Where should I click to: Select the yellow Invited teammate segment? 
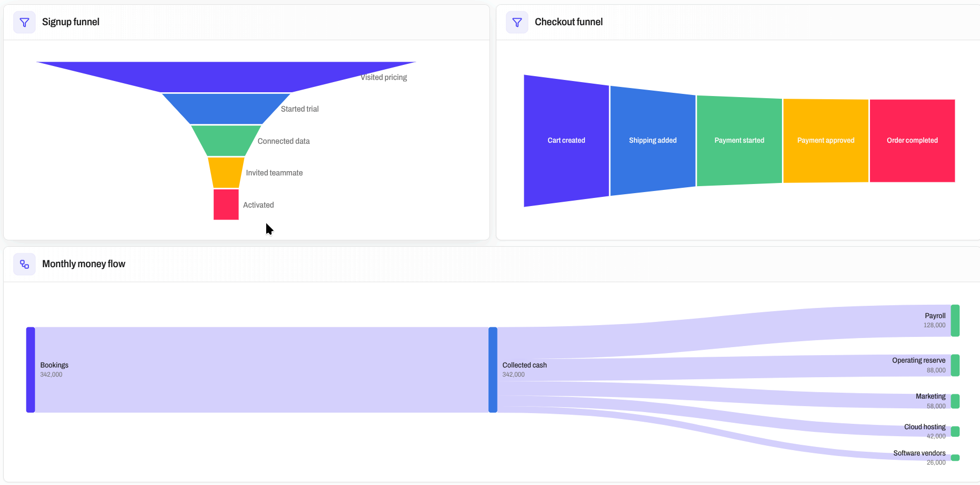point(226,173)
